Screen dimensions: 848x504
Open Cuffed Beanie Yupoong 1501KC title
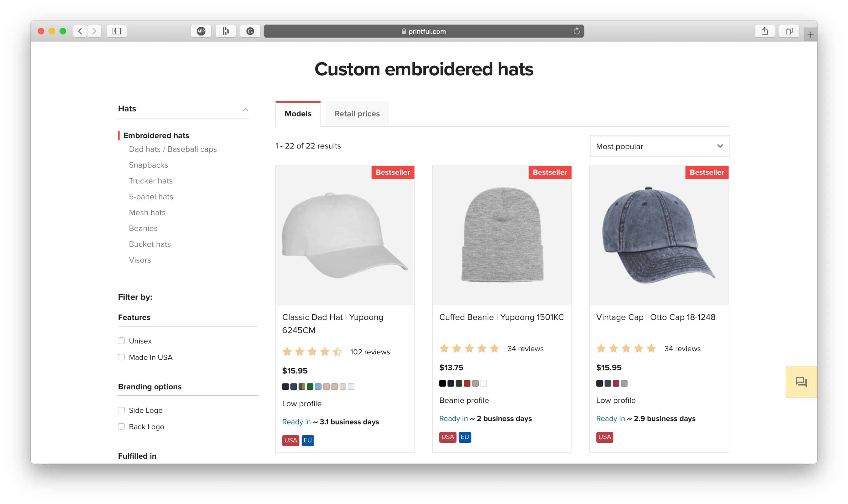point(502,317)
